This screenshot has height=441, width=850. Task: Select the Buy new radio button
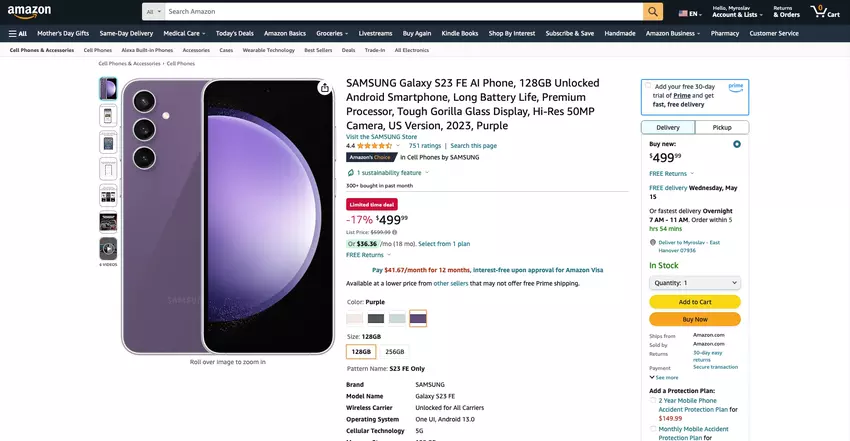(x=737, y=144)
